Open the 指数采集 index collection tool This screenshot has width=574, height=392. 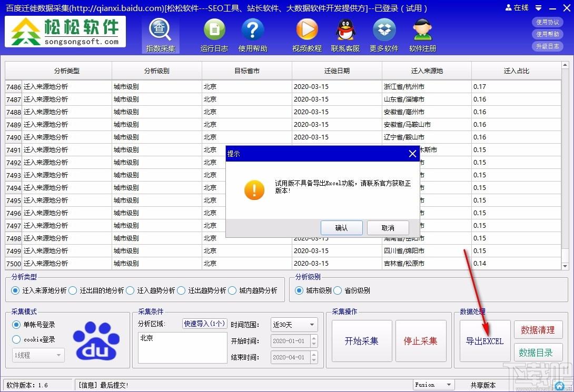160,35
